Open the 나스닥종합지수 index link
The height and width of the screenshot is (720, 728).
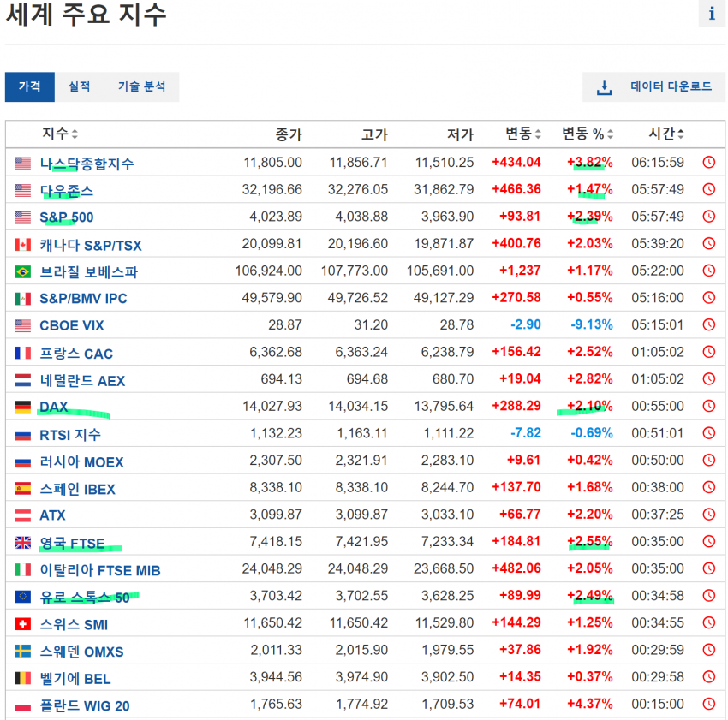[87, 164]
